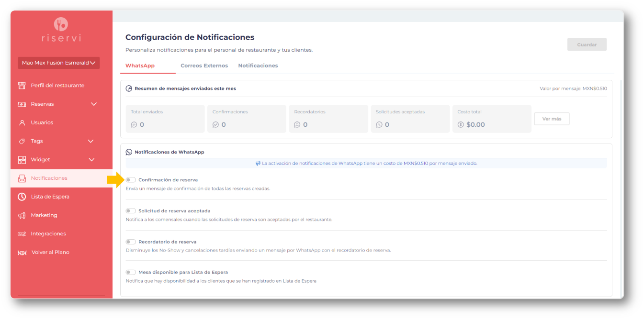Click the Recordatorios summary card

328,119
